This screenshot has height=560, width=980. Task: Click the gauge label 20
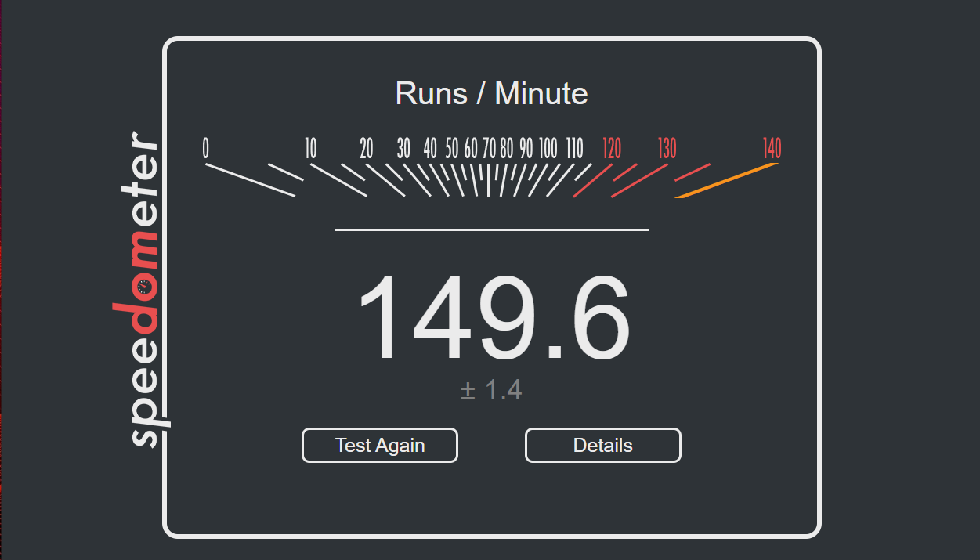point(367,148)
